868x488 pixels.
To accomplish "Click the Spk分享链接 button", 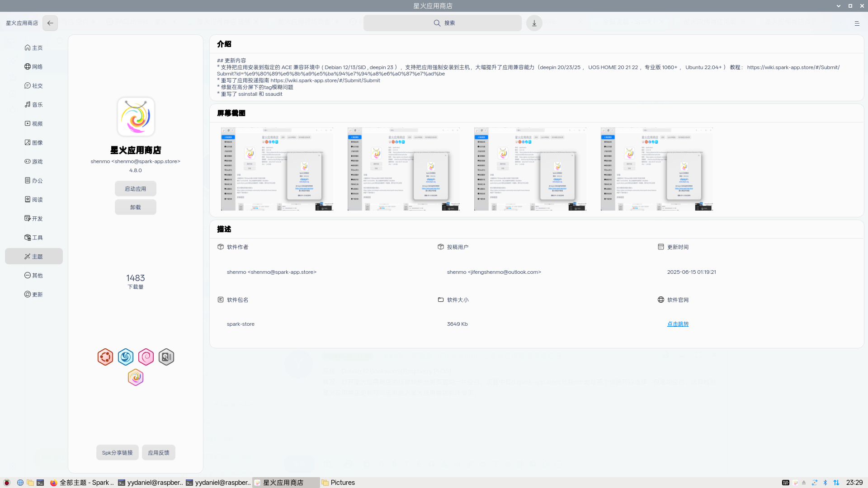I will click(x=118, y=453).
